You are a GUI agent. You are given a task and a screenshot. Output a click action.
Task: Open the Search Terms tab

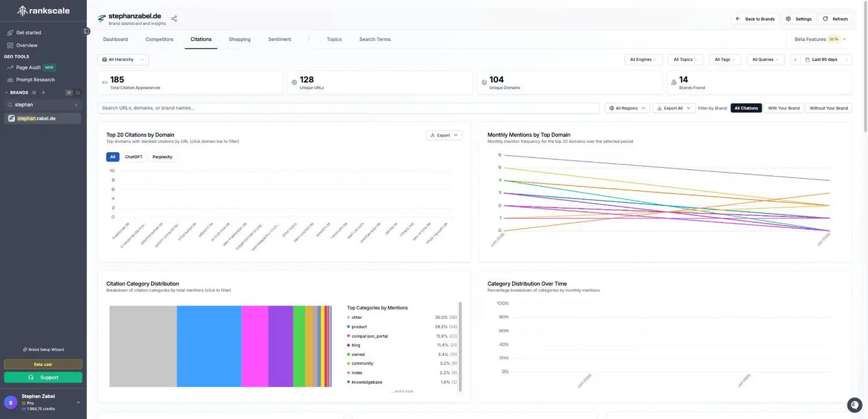[375, 39]
